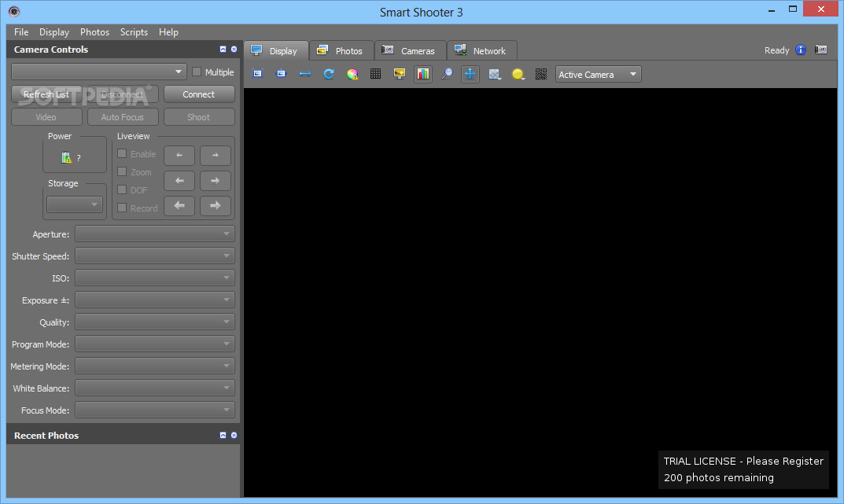Click the fit-to-window display icon
Screen dimensions: 844x504
click(258, 74)
